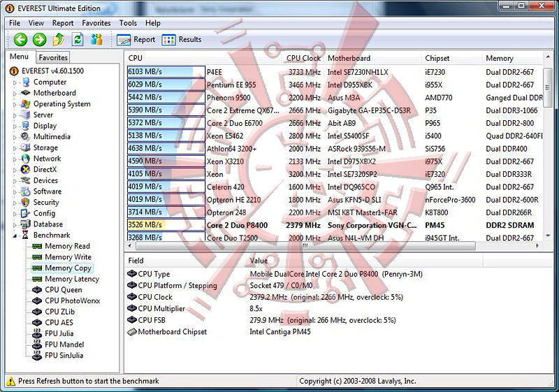Image resolution: width=559 pixels, height=392 pixels.
Task: Select FPU Mandel benchmark
Action: pos(64,344)
